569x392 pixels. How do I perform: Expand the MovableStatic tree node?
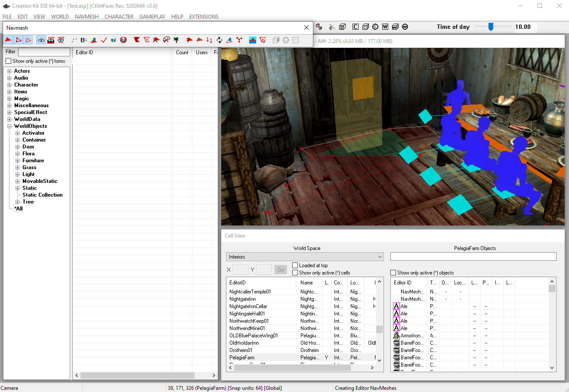18,181
